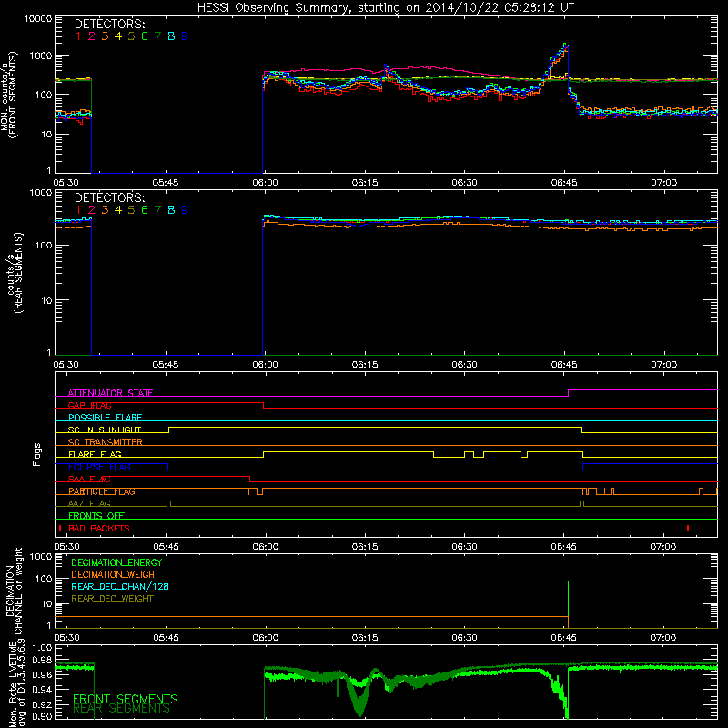Click the "FLARE_FLAG" flag label
This screenshot has width=728, height=728.
[95, 454]
